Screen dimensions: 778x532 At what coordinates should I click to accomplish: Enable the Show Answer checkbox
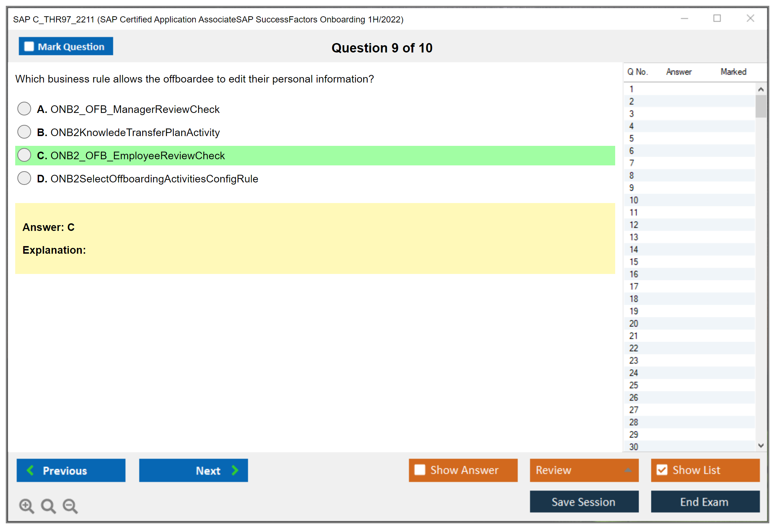point(420,470)
